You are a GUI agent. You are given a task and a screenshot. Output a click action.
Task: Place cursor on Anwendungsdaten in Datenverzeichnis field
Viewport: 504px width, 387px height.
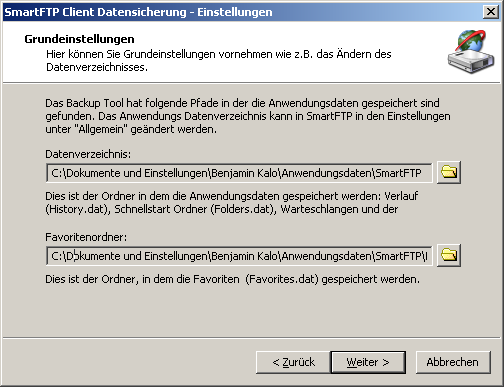(x=327, y=173)
